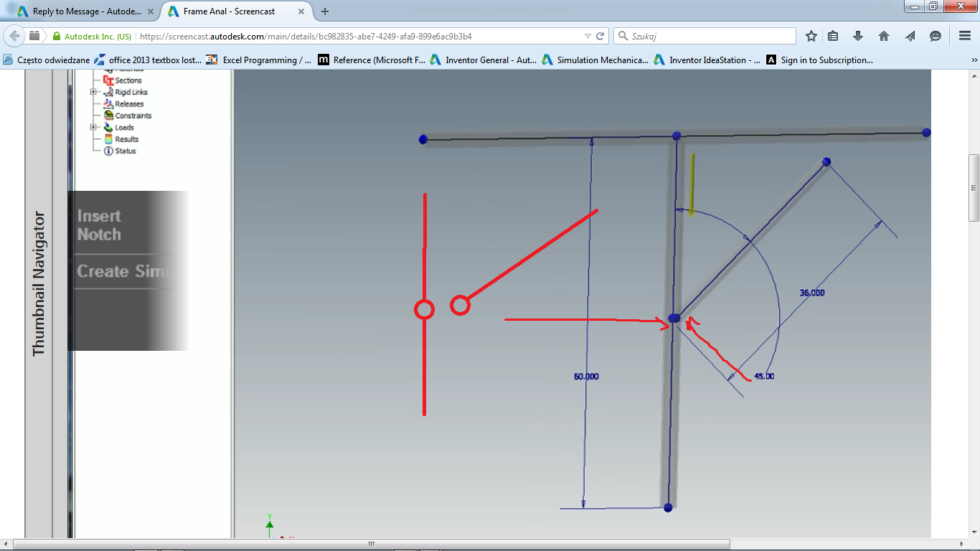Select node at upper end of diagonal brace

tap(826, 162)
